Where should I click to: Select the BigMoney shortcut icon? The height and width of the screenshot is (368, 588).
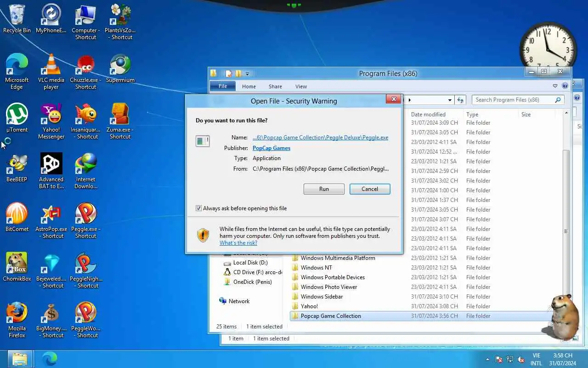pyautogui.click(x=51, y=320)
